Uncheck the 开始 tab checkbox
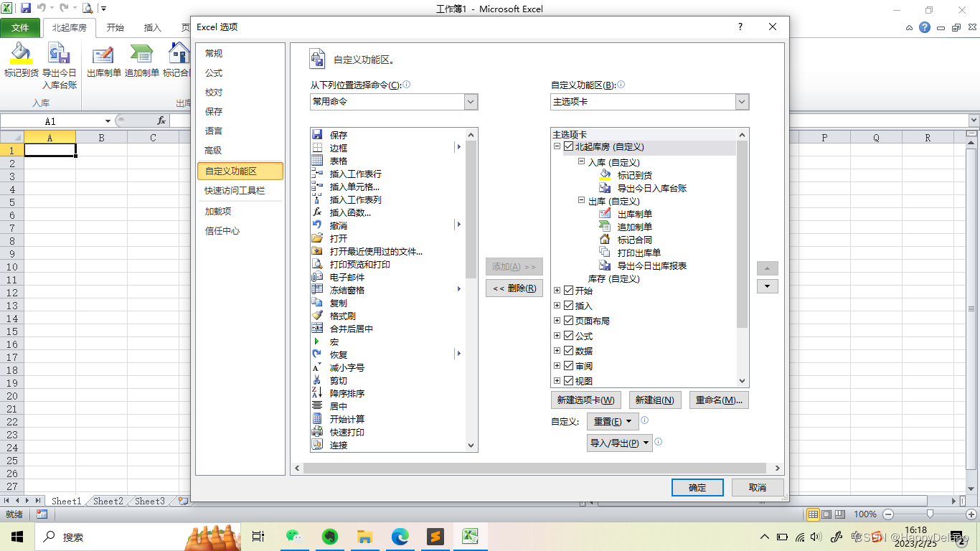The height and width of the screenshot is (551, 980). pyautogui.click(x=569, y=291)
